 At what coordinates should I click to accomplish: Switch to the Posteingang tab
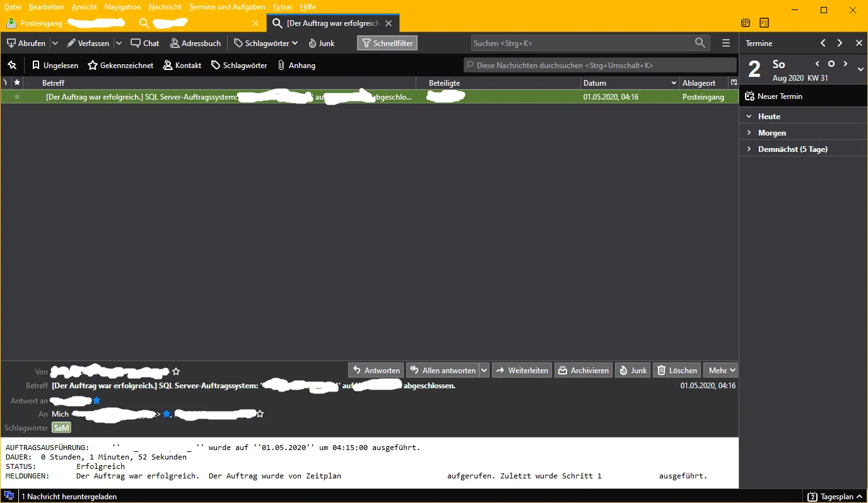point(66,23)
